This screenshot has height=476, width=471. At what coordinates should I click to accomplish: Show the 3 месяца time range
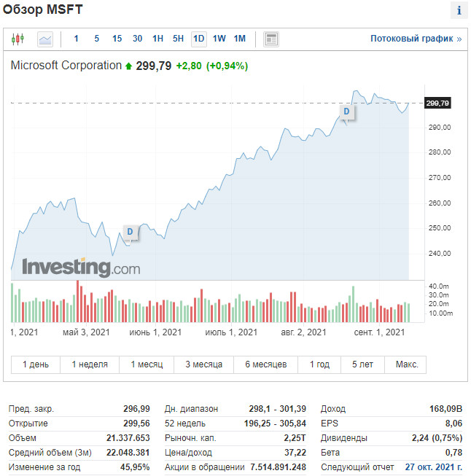204,364
